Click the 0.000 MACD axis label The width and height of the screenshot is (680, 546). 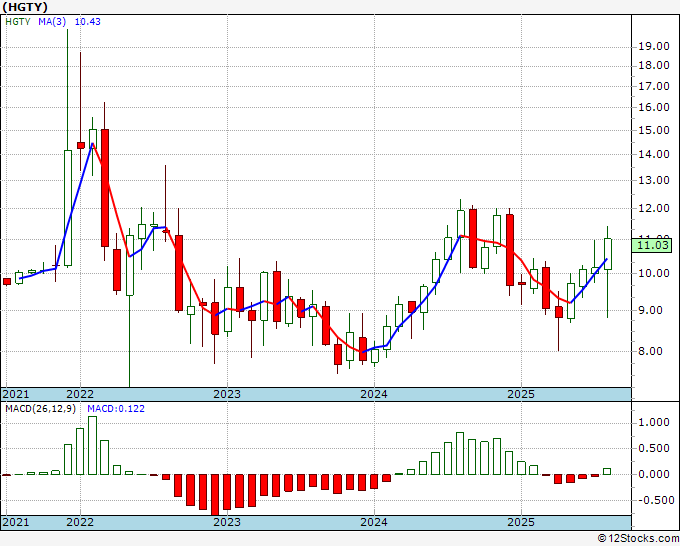tap(654, 474)
